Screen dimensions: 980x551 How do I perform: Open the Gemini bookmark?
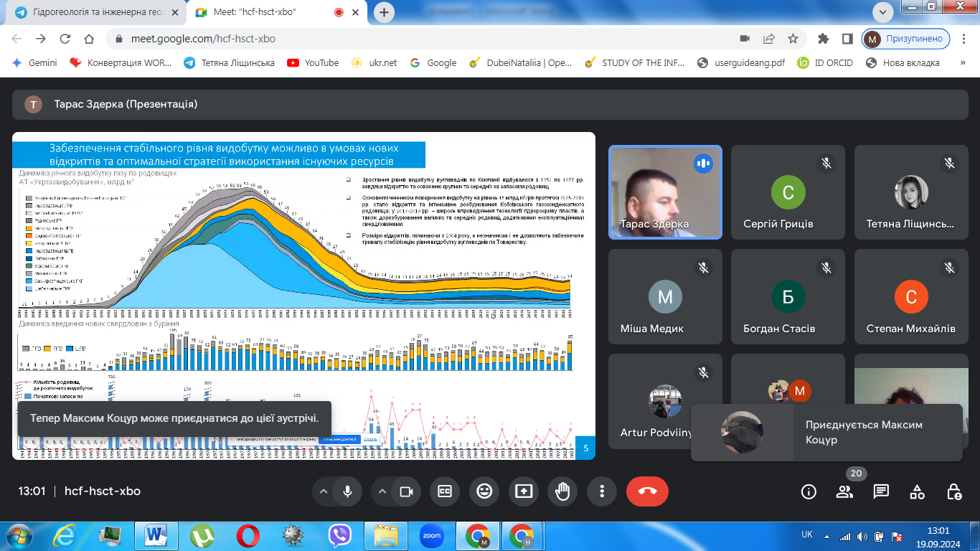(x=34, y=62)
